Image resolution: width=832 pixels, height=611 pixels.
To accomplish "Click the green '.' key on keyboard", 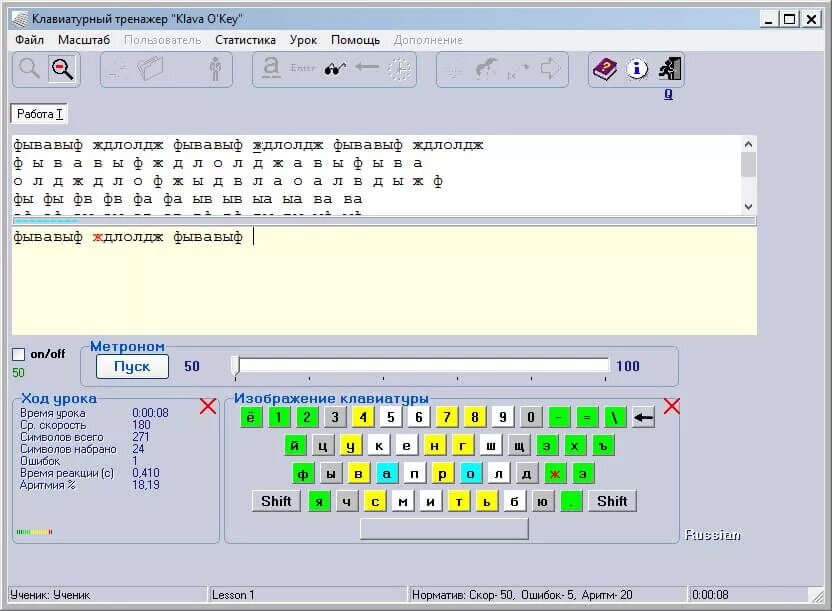I will 571,501.
